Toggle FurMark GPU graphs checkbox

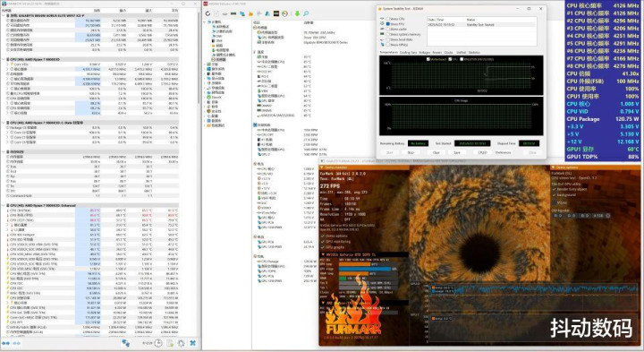[323, 247]
